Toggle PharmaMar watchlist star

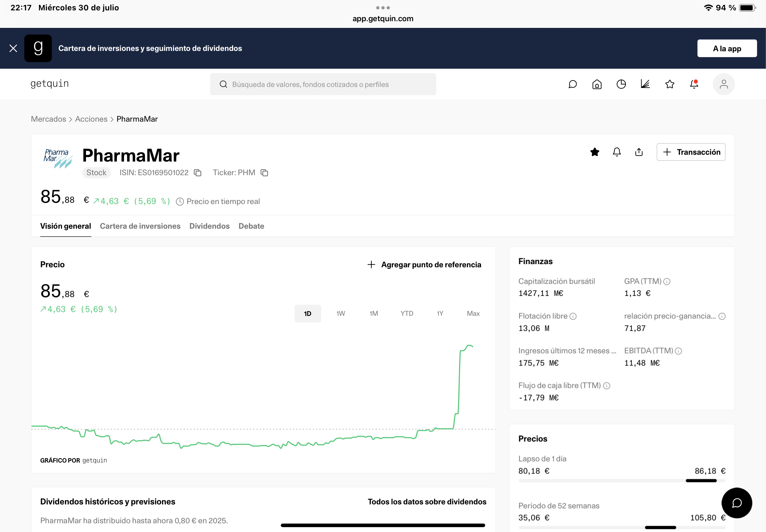click(595, 152)
